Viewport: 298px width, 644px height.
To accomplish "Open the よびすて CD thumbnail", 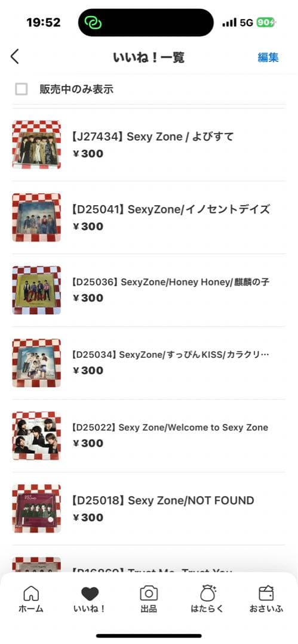I will coord(36,144).
